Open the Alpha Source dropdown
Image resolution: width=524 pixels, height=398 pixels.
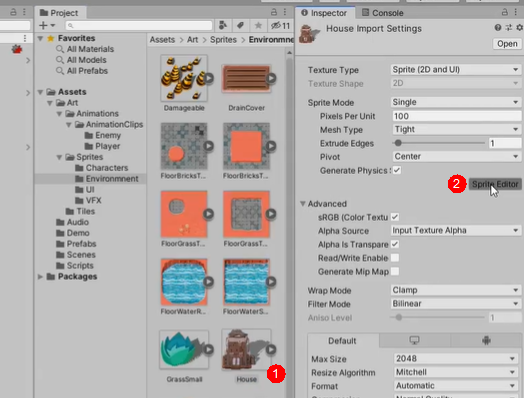pyautogui.click(x=456, y=230)
